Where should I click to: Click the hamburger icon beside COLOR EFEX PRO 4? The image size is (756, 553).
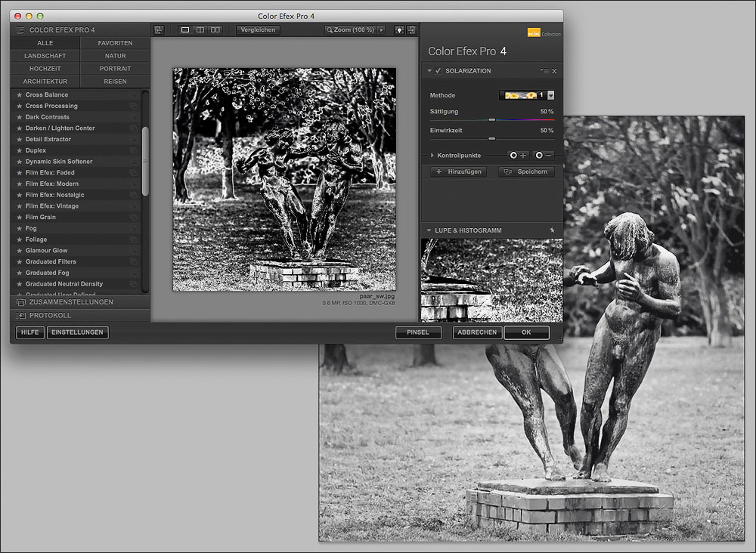(x=20, y=30)
